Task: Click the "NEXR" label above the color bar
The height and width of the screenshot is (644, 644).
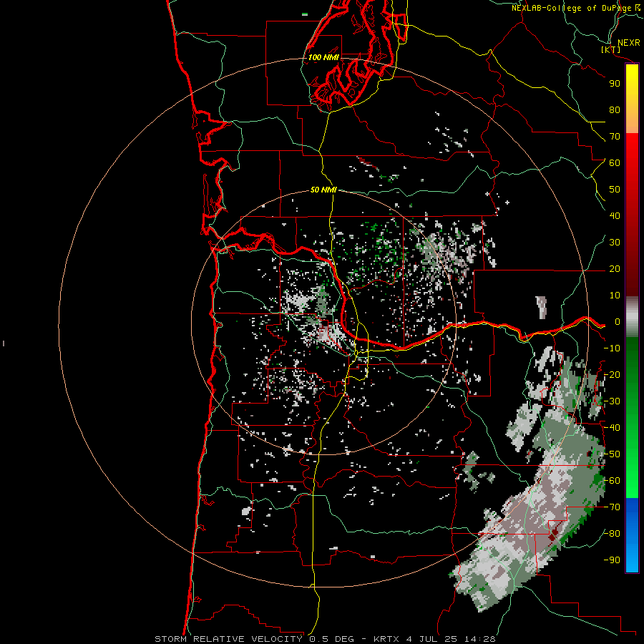Action: (629, 43)
